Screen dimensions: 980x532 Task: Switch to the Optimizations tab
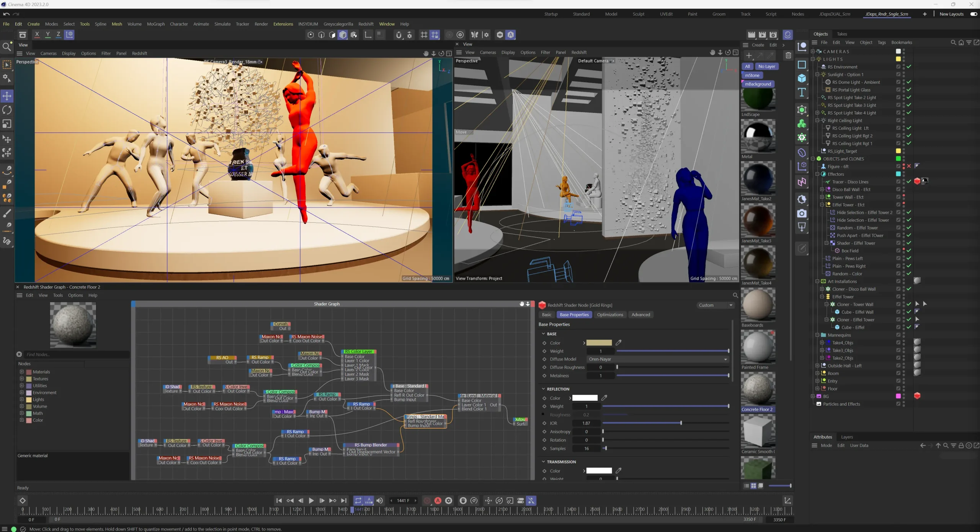click(610, 315)
